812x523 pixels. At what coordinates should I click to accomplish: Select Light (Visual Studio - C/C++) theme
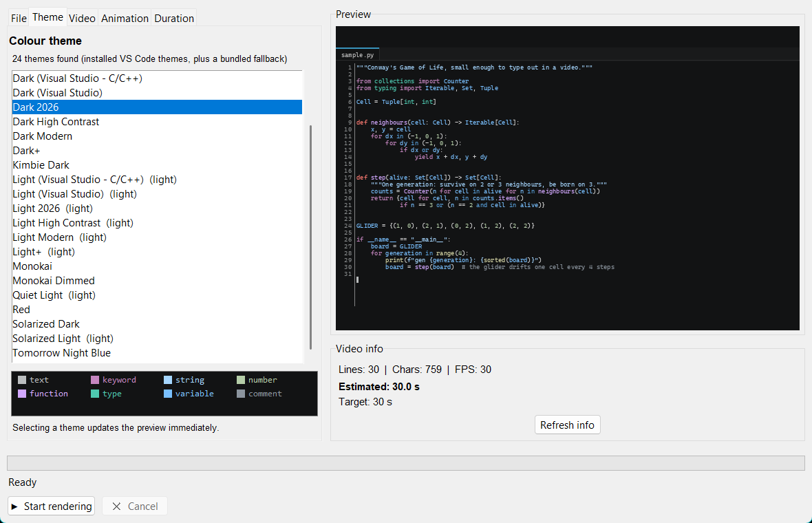[157, 180]
